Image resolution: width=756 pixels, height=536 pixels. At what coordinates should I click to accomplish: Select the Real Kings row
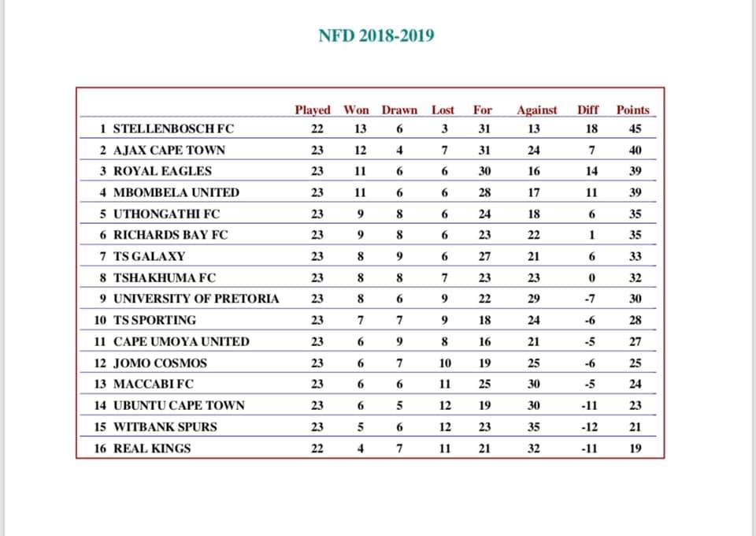pyautogui.click(x=368, y=449)
